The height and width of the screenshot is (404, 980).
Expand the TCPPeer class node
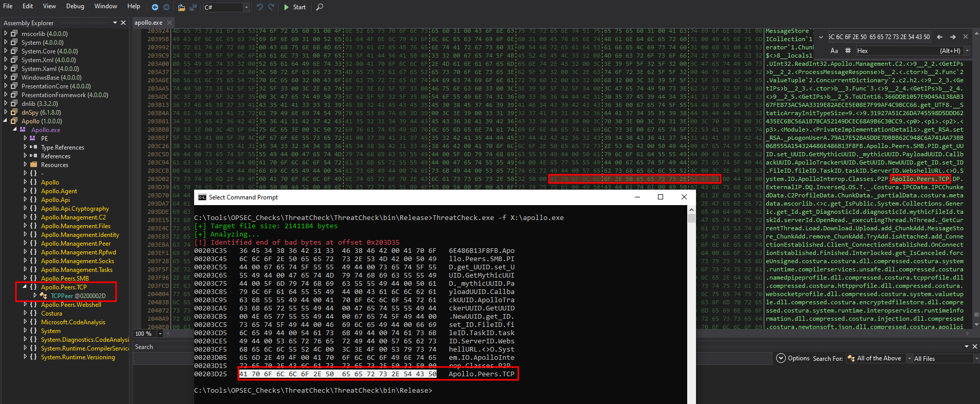[34, 296]
